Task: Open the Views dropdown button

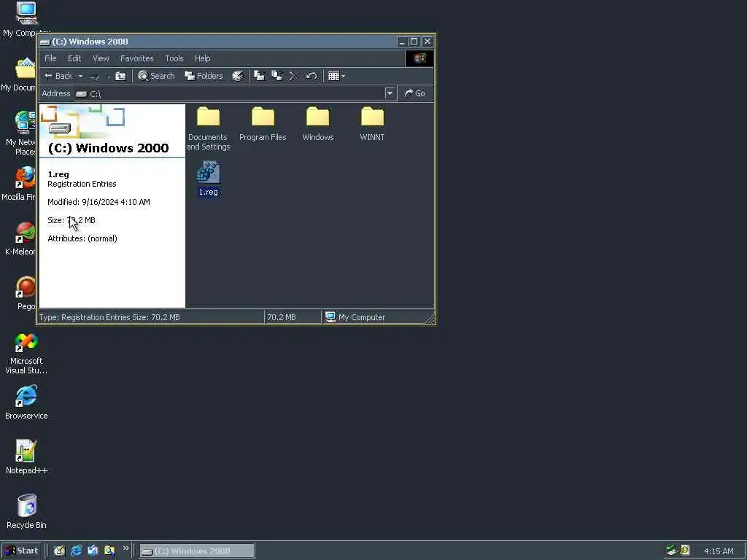Action: (x=336, y=76)
